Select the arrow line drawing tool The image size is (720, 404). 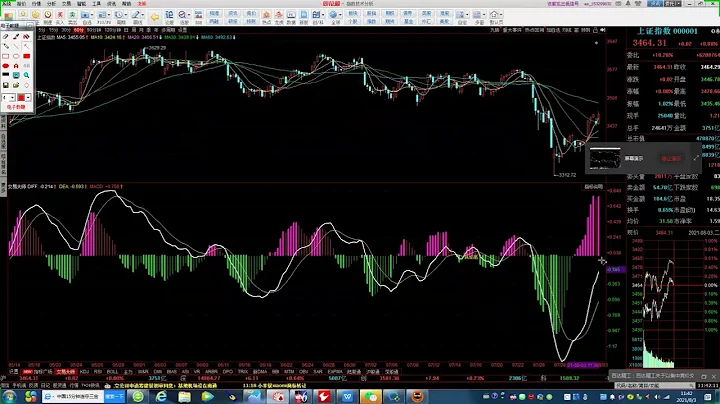click(27, 46)
